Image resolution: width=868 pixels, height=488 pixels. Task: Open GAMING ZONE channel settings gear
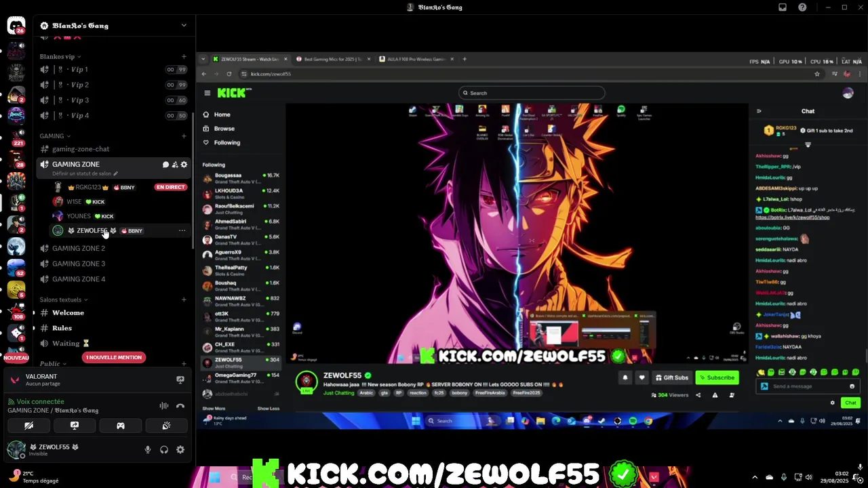point(184,165)
